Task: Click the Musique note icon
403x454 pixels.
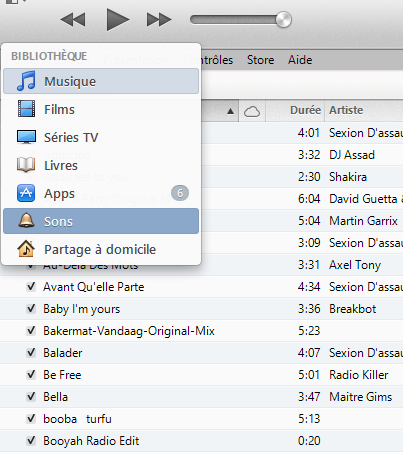Action: 26,81
